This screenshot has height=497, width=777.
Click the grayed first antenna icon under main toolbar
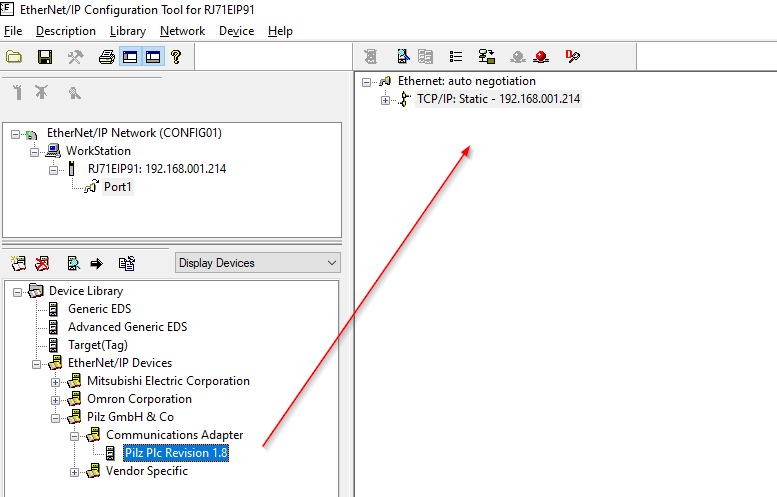pyautogui.click(x=18, y=92)
